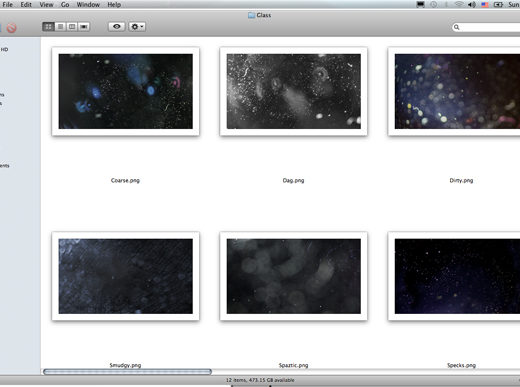Screen dimensions: 520x387
Task: Click the Spaztic.png file name label
Action: [x=293, y=365]
